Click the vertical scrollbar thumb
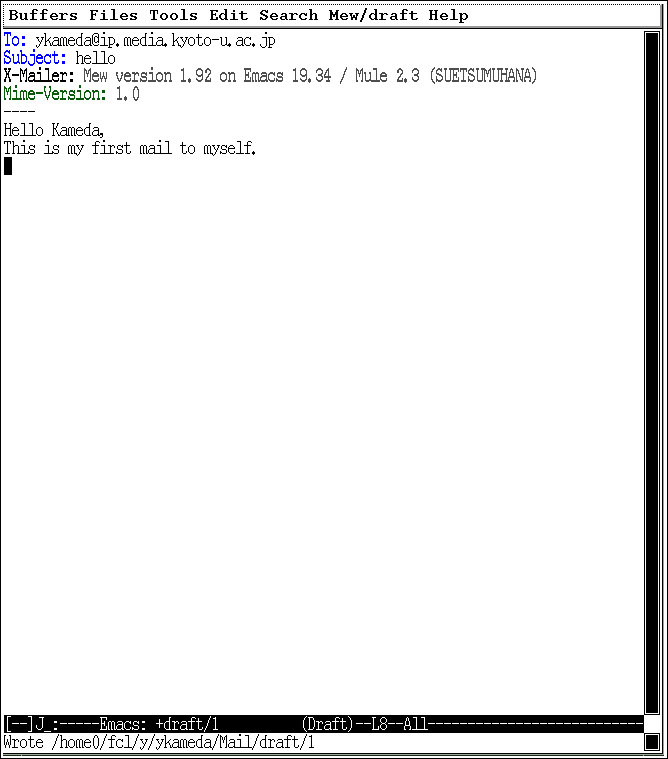 coord(652,373)
